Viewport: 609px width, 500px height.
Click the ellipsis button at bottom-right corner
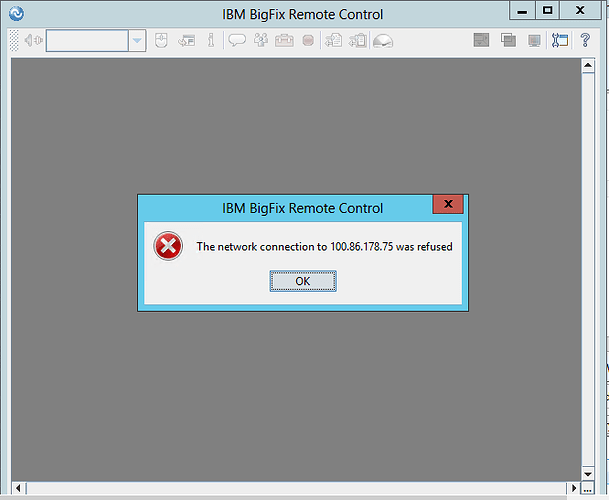tap(588, 488)
